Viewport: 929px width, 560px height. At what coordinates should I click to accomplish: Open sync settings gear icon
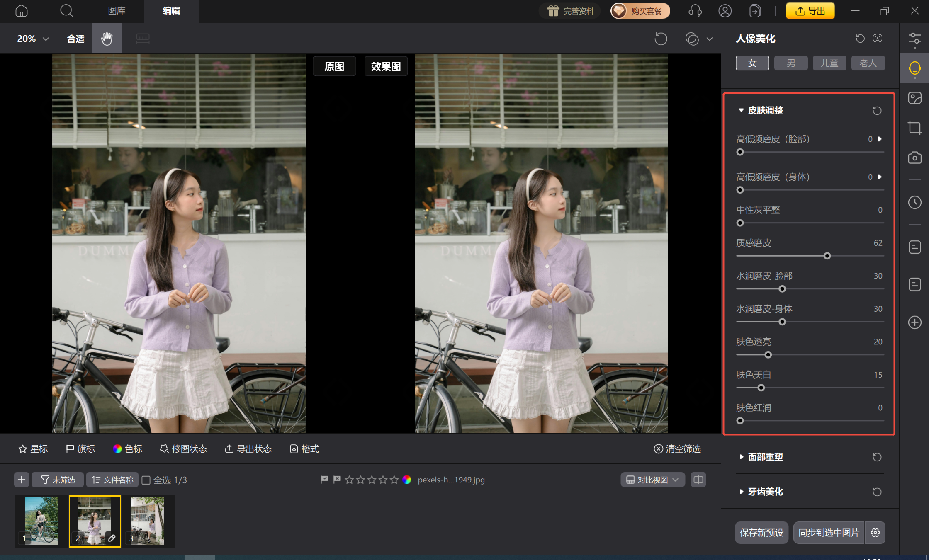point(875,533)
